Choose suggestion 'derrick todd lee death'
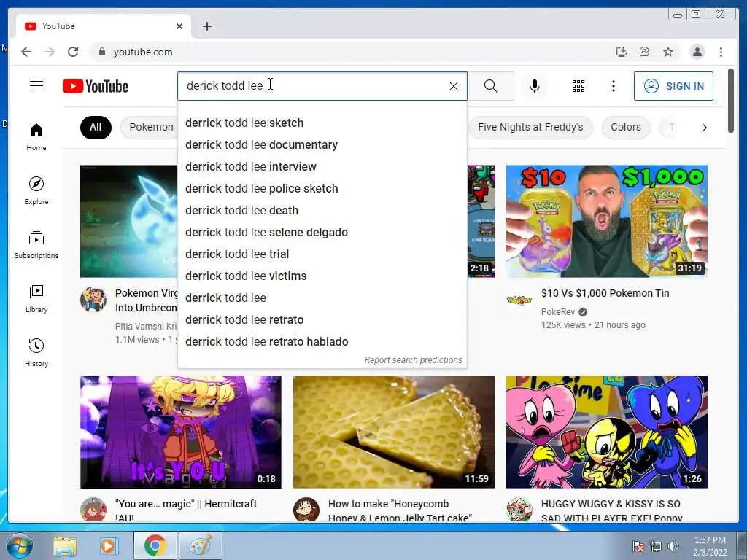Screen dimensions: 747x560 point(322,211)
